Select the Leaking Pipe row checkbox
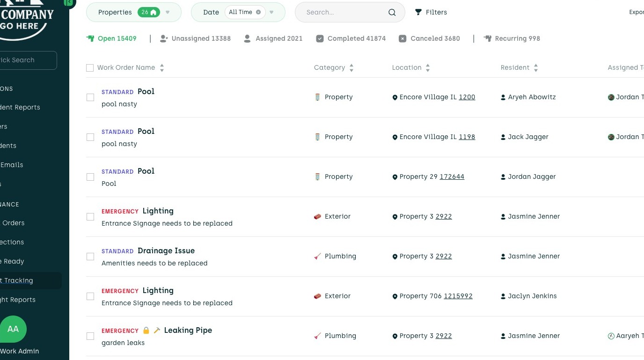 pyautogui.click(x=90, y=336)
